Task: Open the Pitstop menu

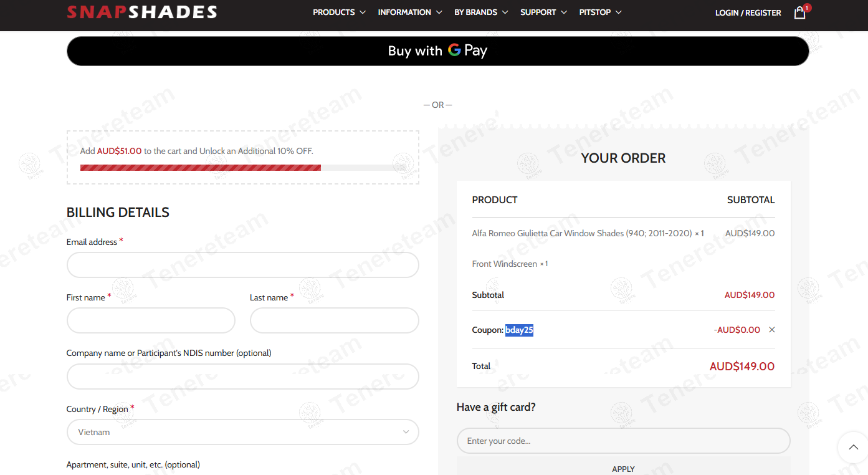Action: click(600, 12)
